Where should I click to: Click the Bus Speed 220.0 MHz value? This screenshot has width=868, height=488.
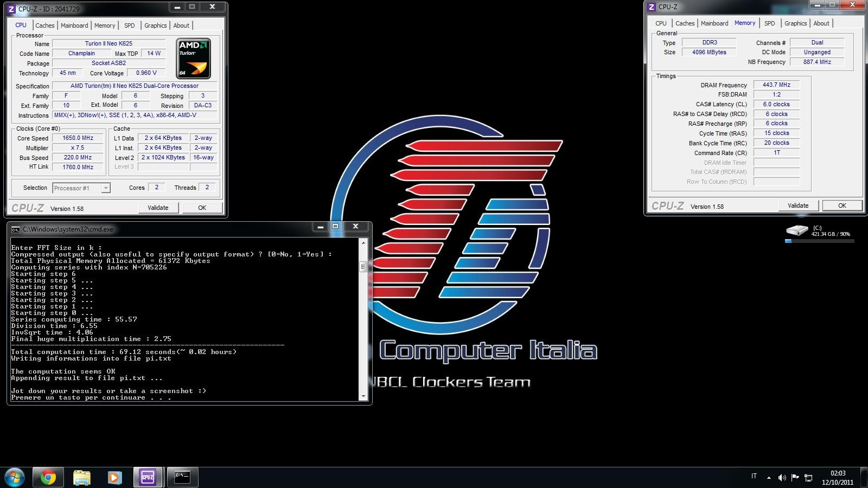pyautogui.click(x=78, y=158)
